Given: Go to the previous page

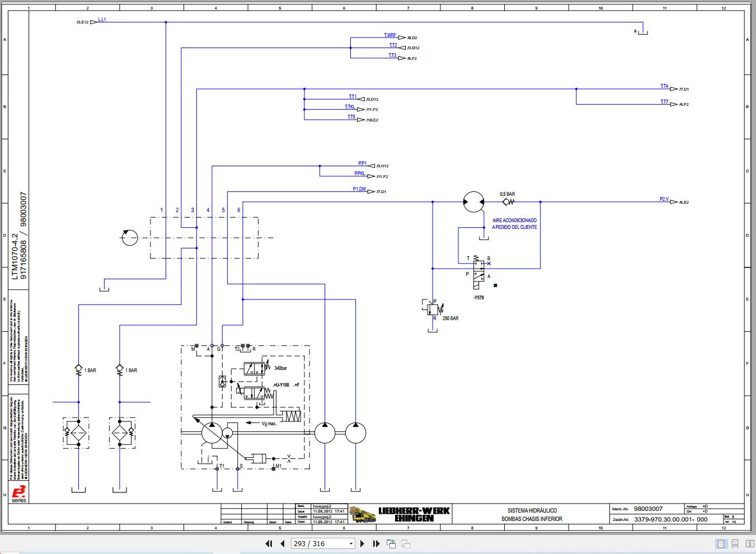Looking at the screenshot, I should tap(283, 543).
